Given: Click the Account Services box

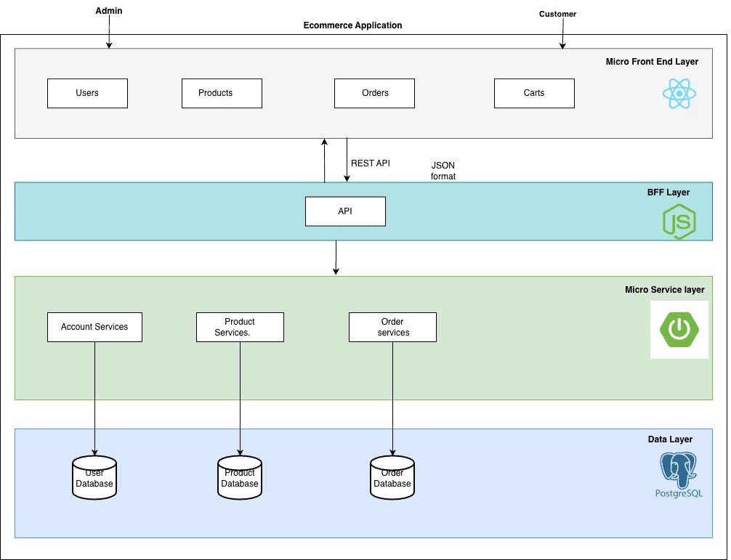Looking at the screenshot, I should (x=94, y=327).
